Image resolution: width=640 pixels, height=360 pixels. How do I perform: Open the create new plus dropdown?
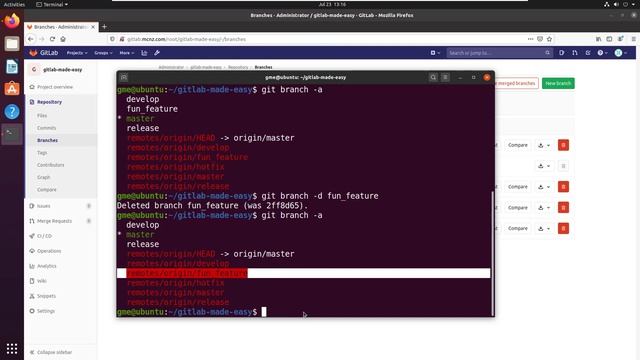(x=435, y=53)
